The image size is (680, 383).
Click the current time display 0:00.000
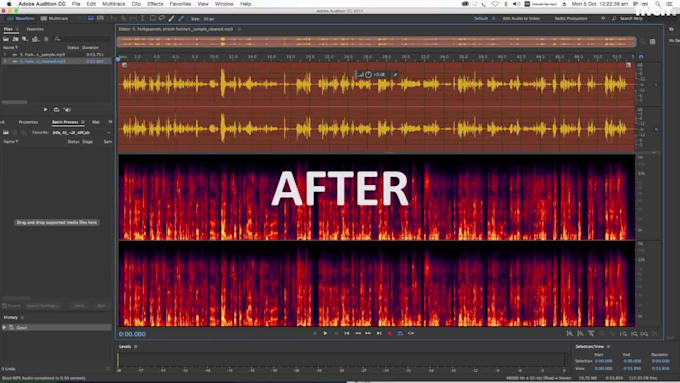132,334
